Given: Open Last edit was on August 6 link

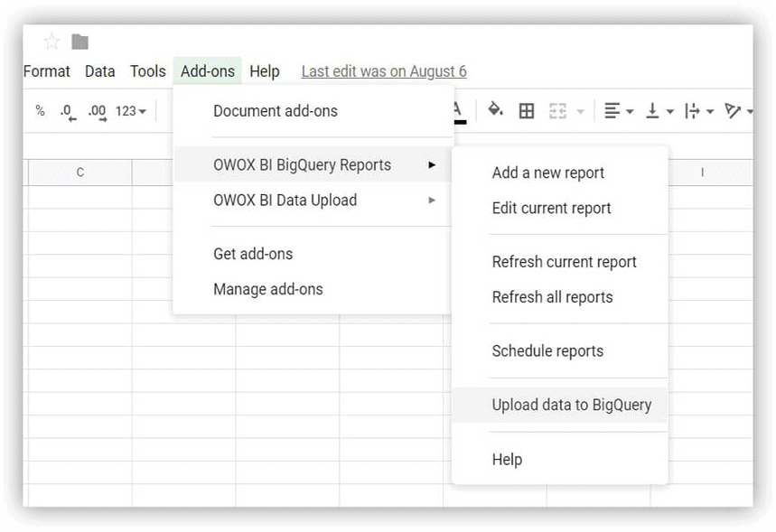Looking at the screenshot, I should [384, 71].
